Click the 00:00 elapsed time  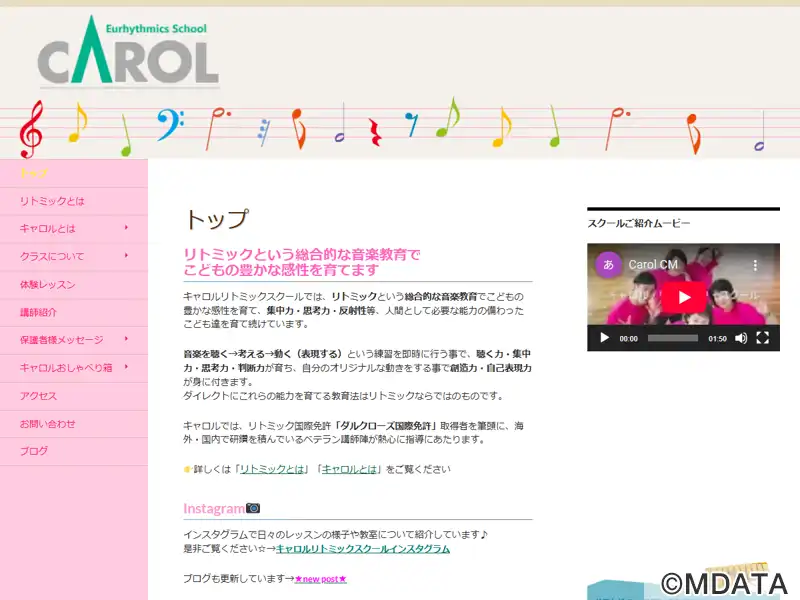tap(629, 339)
